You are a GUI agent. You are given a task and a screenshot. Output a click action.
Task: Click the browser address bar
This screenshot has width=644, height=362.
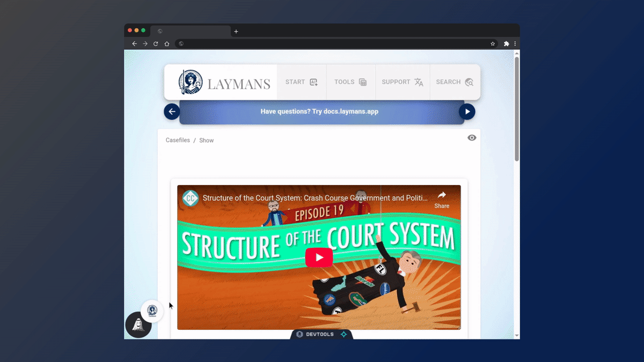[333, 44]
